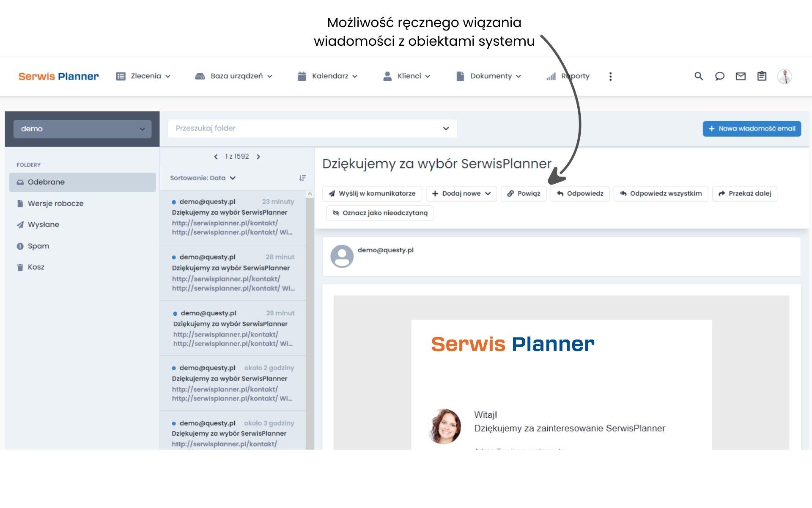Open the search magnifier icon
The image size is (812, 508).
tap(699, 76)
